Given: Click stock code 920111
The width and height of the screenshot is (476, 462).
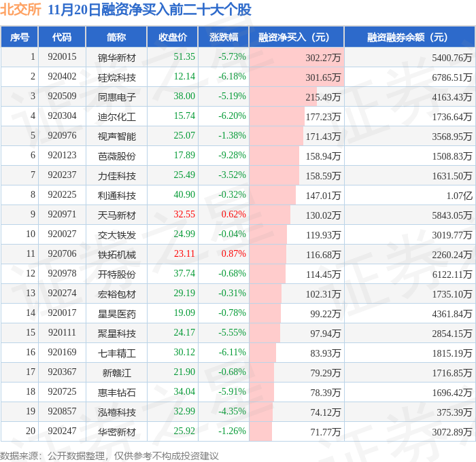Looking at the screenshot, I should point(62,333).
